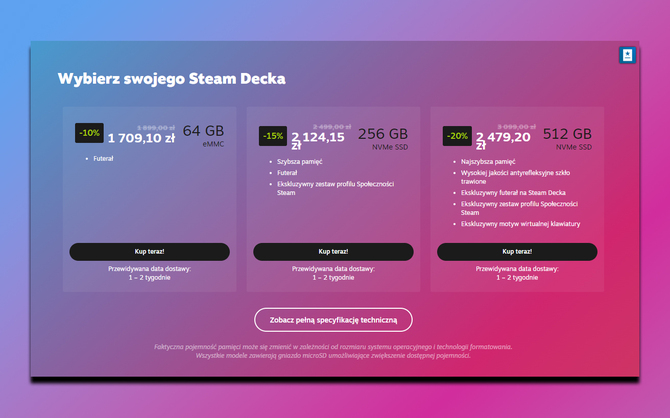Click the eMMC storage type text
Image resolution: width=670 pixels, height=418 pixels.
coord(213,144)
